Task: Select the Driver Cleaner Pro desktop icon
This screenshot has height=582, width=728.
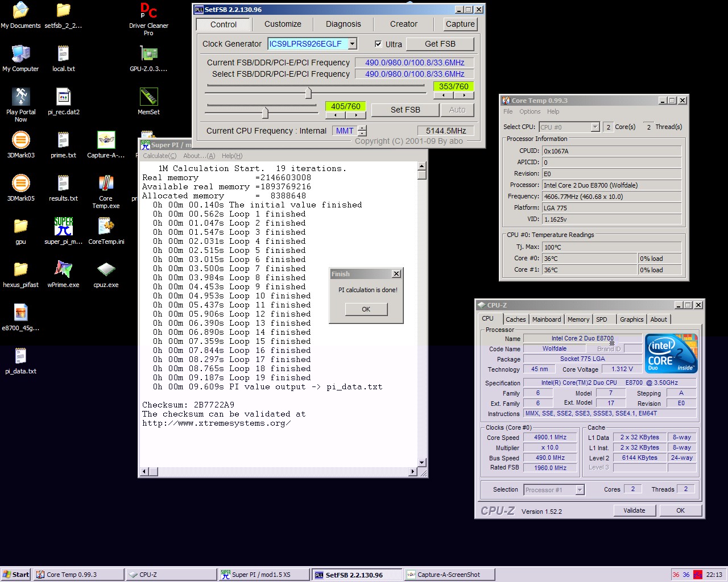Action: tap(148, 19)
